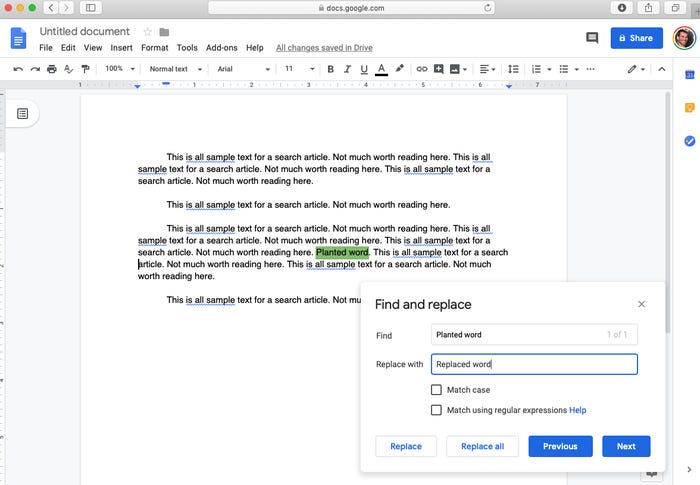Enable Match using regular expressions checkbox
This screenshot has height=485, width=700.
[x=436, y=410]
